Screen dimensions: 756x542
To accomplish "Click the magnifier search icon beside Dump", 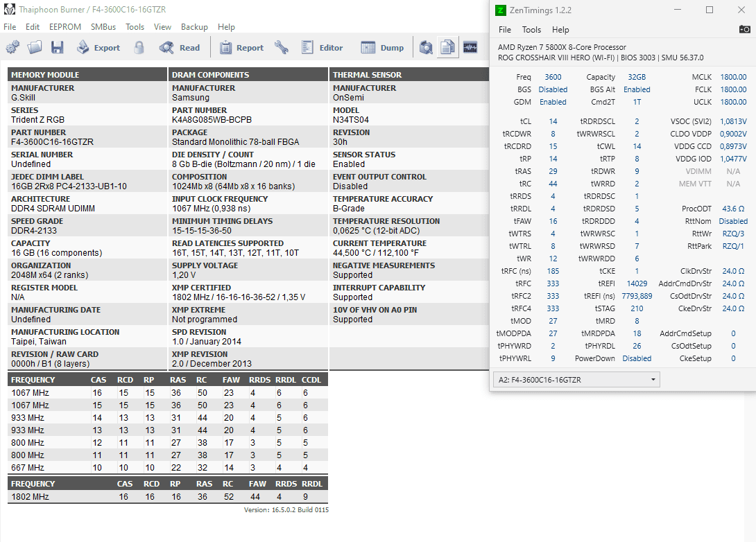I will point(426,47).
